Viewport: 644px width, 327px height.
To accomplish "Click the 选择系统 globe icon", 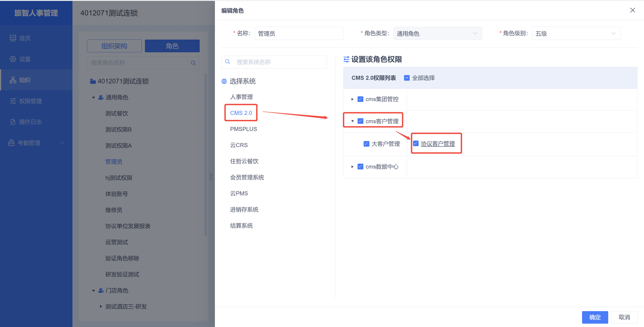I will 224,81.
